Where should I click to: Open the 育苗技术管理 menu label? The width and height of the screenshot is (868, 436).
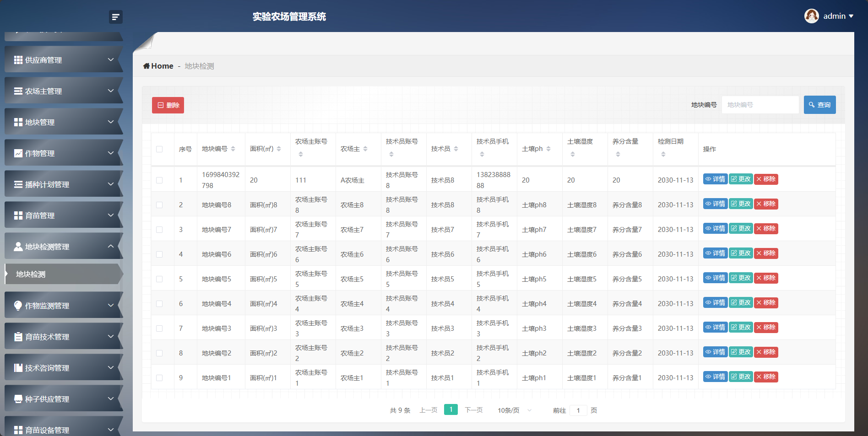(x=47, y=337)
